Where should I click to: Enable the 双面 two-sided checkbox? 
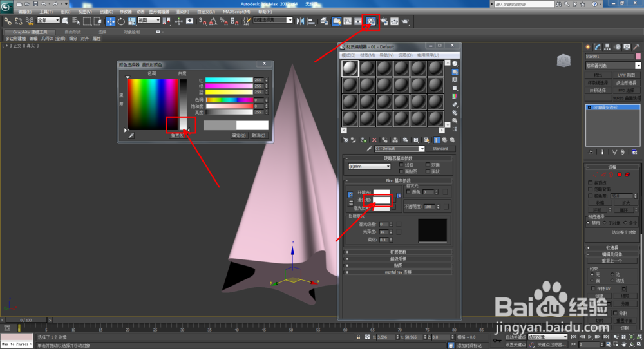tap(428, 165)
